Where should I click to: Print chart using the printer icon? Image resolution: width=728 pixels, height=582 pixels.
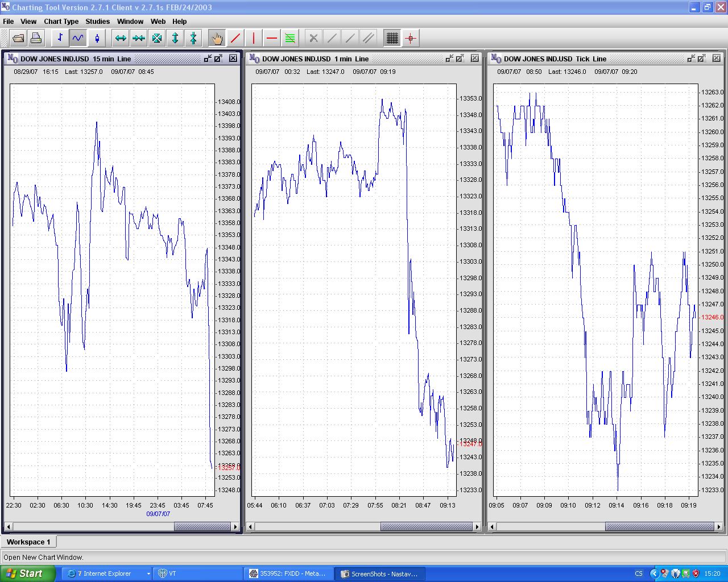pos(36,38)
